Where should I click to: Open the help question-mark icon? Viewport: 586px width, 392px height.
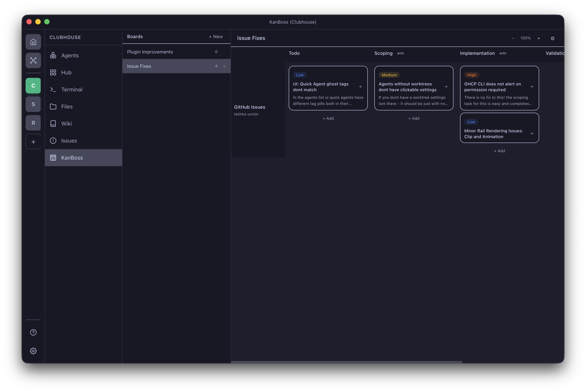point(33,332)
